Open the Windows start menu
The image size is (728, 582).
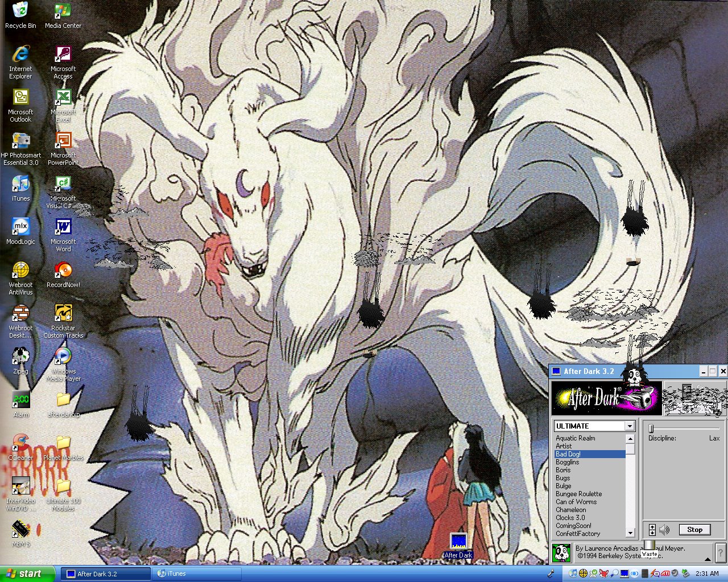(x=28, y=573)
